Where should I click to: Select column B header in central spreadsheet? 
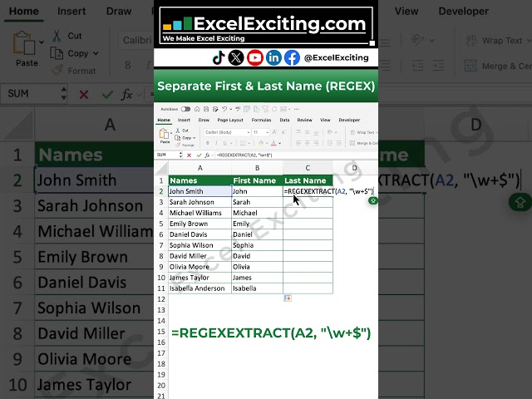(x=257, y=168)
